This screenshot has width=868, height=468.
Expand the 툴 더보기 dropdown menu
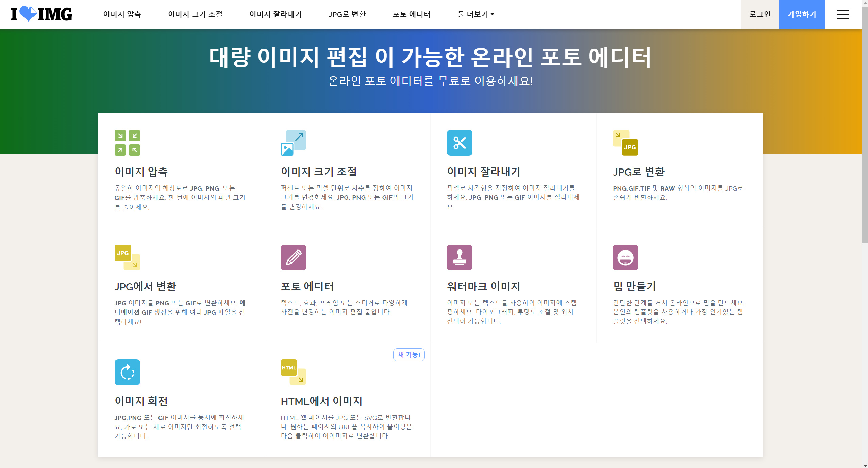point(476,14)
